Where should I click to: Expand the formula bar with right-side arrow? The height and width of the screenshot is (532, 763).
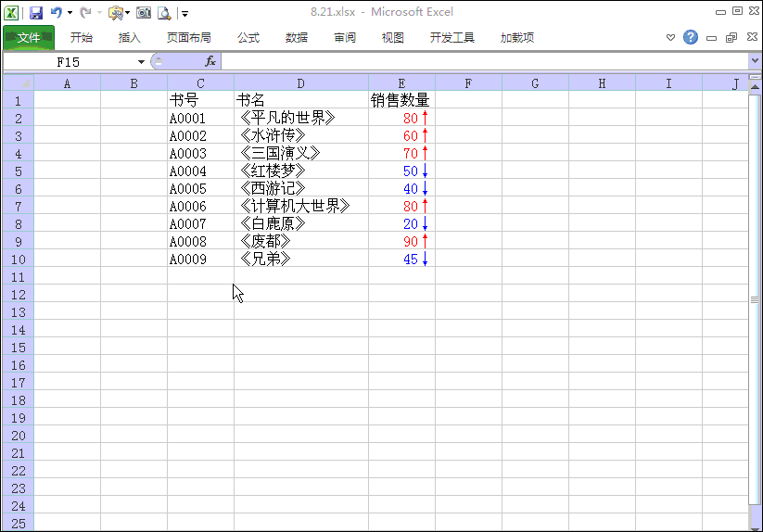click(755, 61)
